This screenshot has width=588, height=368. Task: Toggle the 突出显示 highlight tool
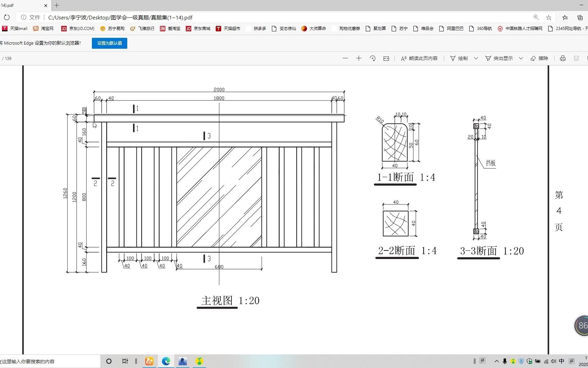tap(499, 58)
